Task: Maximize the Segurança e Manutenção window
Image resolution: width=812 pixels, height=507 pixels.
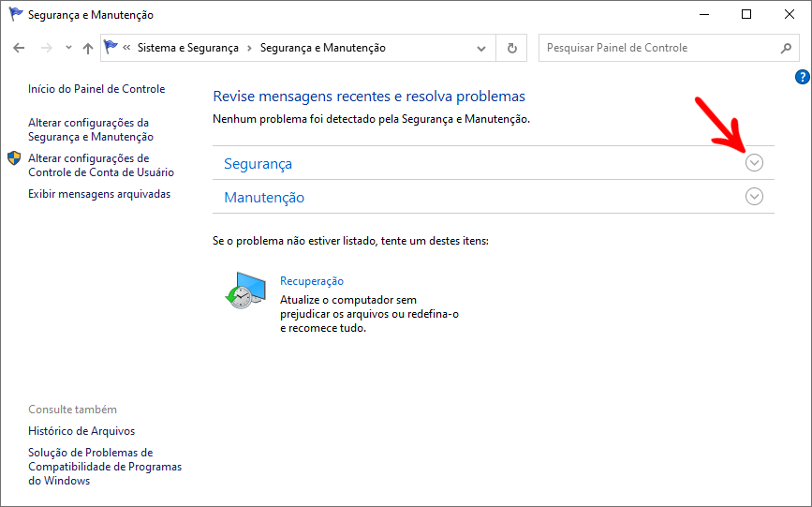Action: click(746, 14)
